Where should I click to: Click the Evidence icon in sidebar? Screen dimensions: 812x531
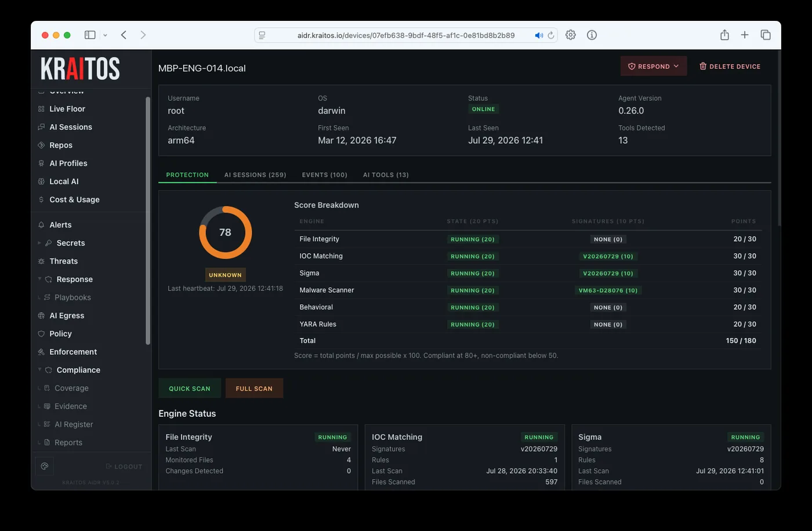(x=47, y=406)
